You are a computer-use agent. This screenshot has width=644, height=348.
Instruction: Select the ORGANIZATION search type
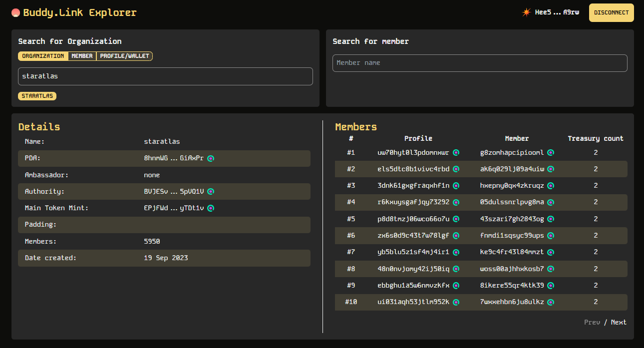point(41,56)
